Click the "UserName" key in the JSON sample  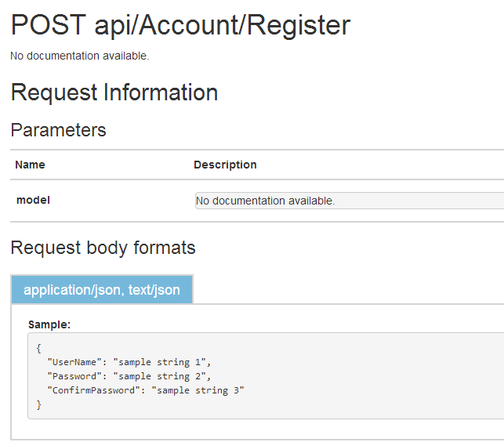click(x=77, y=362)
